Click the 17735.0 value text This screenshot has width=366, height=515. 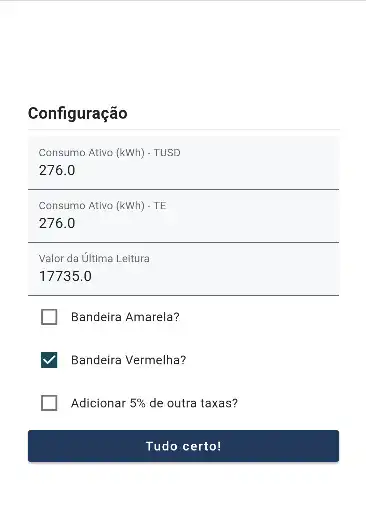click(65, 276)
